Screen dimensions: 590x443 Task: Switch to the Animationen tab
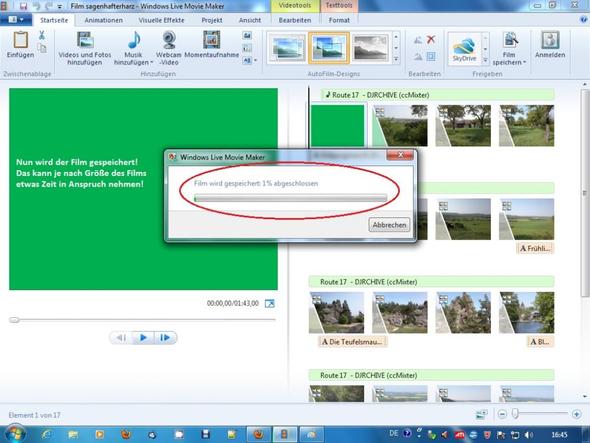[103, 20]
